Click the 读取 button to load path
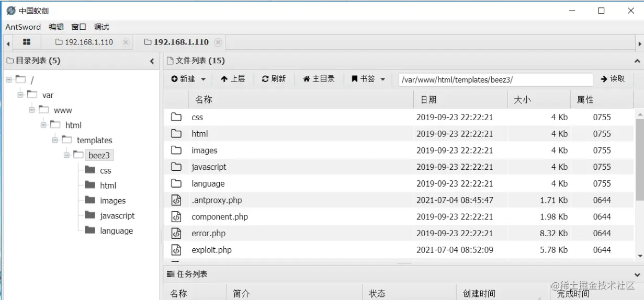Image resolution: width=644 pixels, height=300 pixels. [613, 79]
